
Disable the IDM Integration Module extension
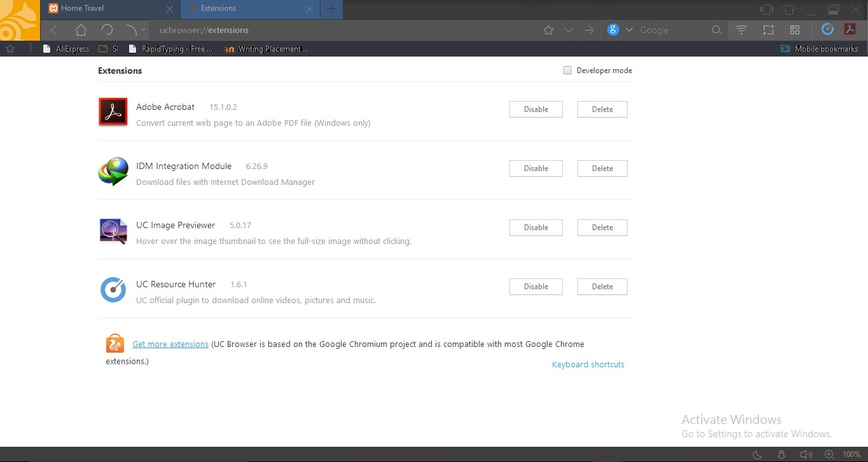point(535,168)
